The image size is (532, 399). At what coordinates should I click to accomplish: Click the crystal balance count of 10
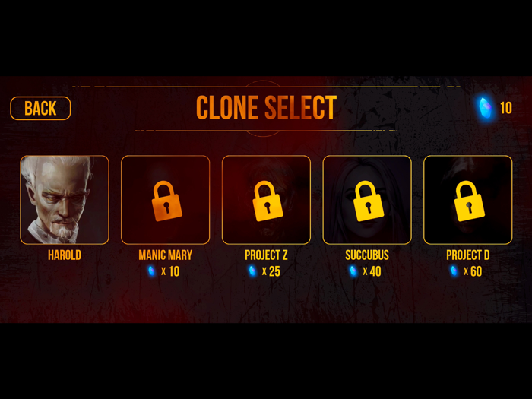[x=506, y=108]
